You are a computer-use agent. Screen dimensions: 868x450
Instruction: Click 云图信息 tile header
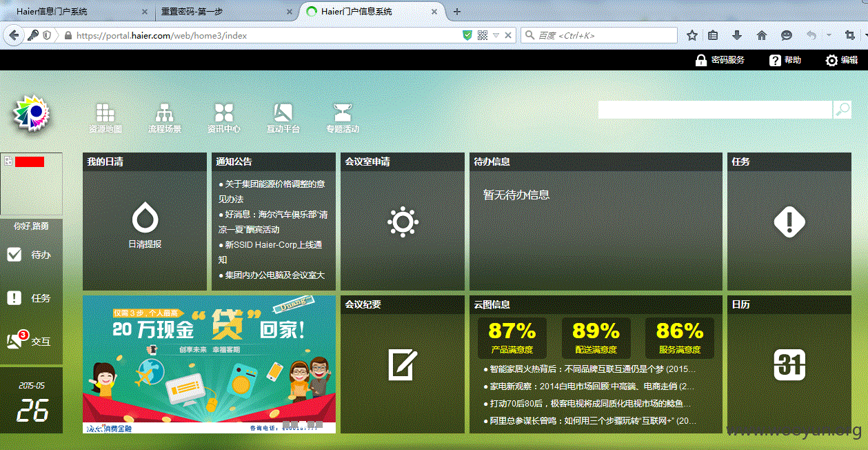coord(596,304)
